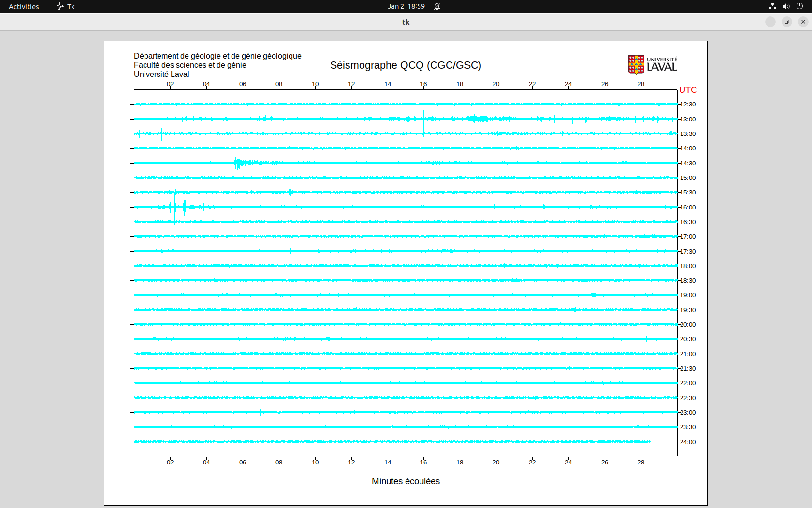Click the volume speaker icon
The height and width of the screenshot is (508, 812).
pos(786,6)
